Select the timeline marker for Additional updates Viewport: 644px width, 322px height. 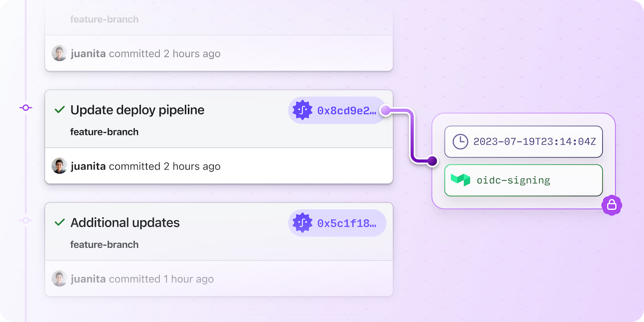click(x=26, y=220)
